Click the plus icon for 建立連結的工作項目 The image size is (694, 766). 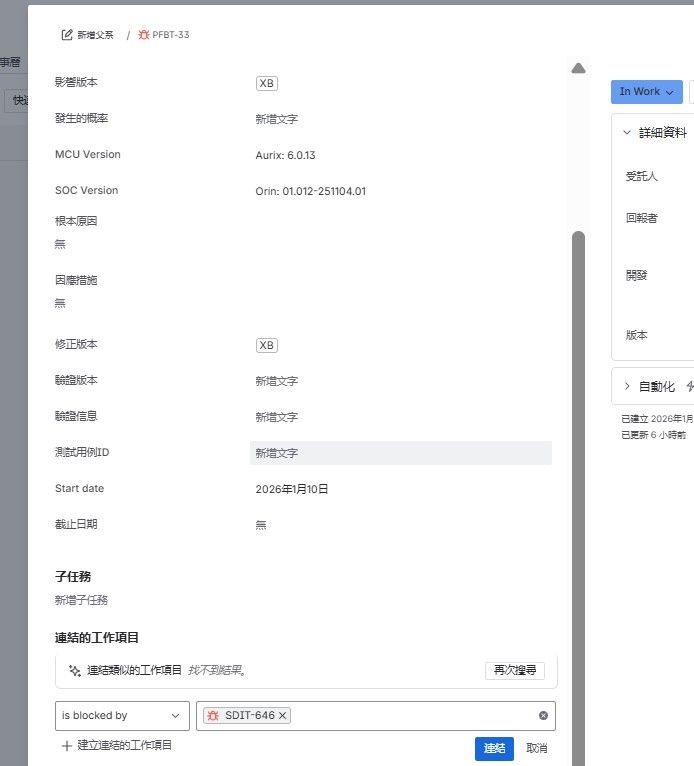click(66, 746)
